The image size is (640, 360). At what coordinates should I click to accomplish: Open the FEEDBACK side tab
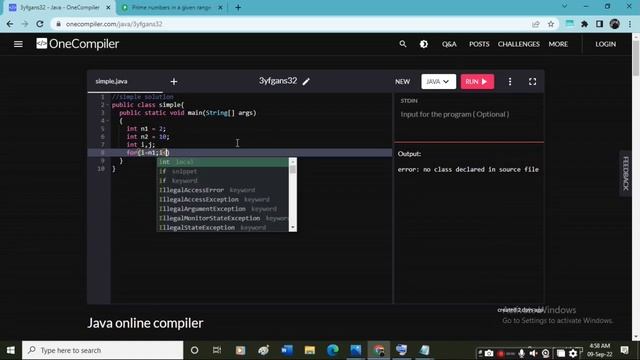coord(626,173)
